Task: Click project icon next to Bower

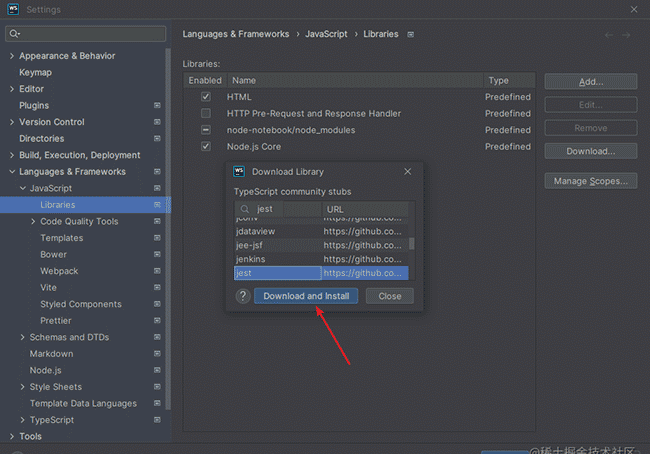Action: pos(157,254)
